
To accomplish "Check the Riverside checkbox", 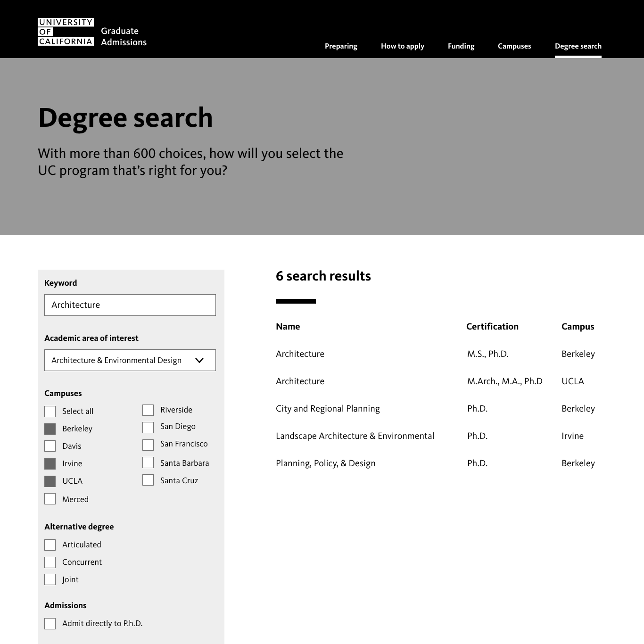I will pos(148,410).
